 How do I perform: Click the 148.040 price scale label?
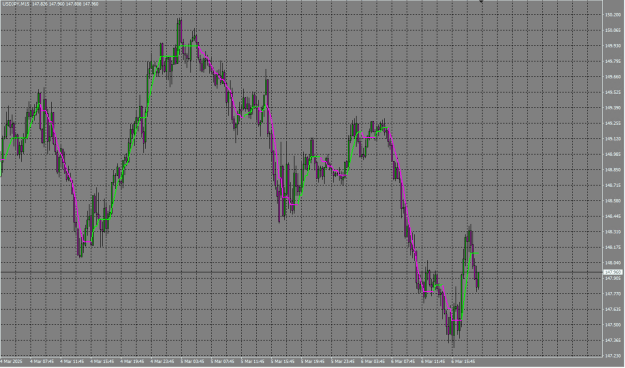tap(613, 263)
